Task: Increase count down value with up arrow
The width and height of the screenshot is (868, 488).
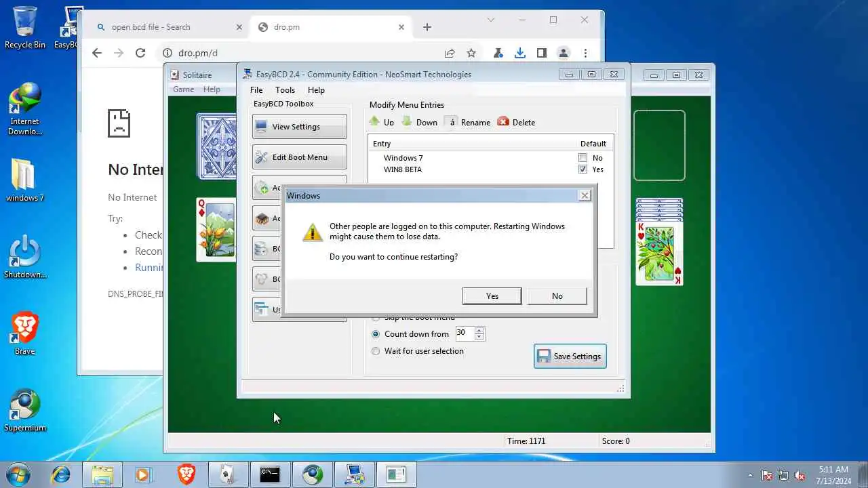Action: pos(480,330)
